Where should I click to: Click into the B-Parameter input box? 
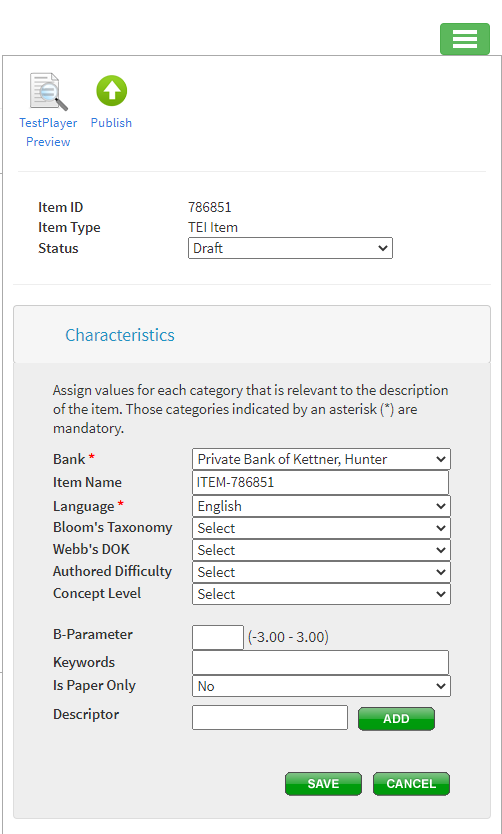pos(218,637)
